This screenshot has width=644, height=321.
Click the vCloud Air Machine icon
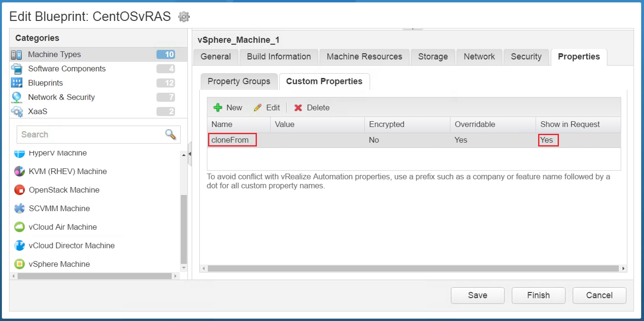19,227
